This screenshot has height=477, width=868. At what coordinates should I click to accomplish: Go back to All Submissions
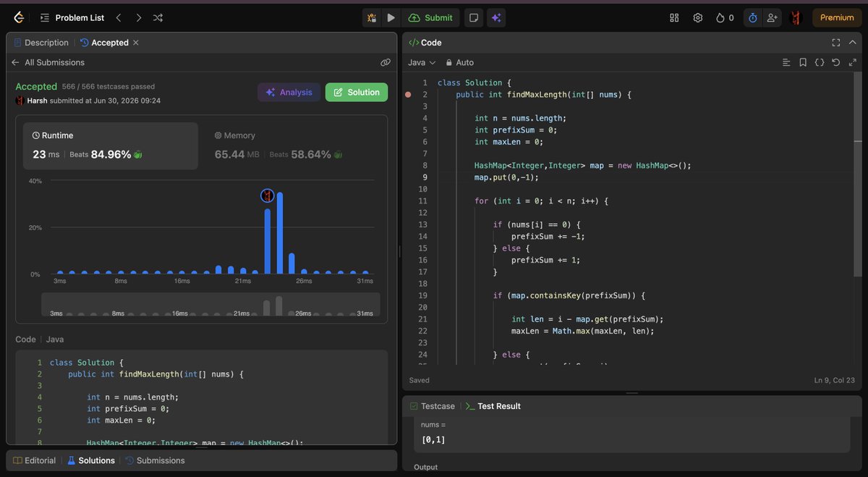[x=48, y=62]
